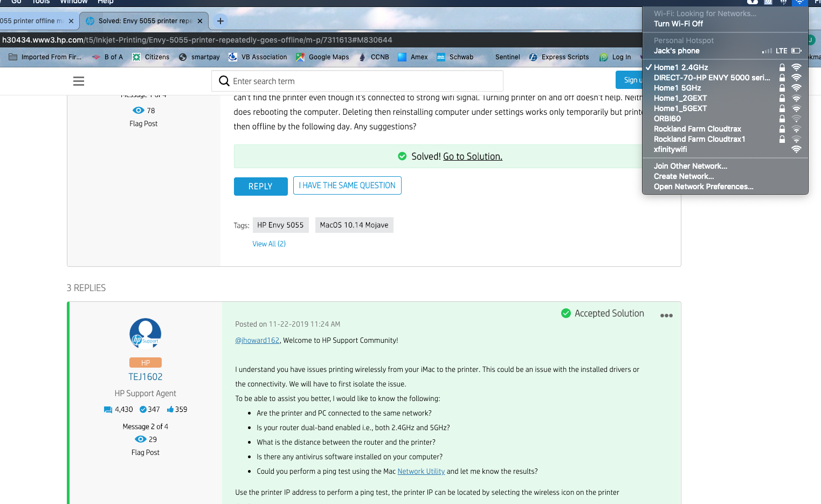Open the Log In bookmark

pos(615,57)
